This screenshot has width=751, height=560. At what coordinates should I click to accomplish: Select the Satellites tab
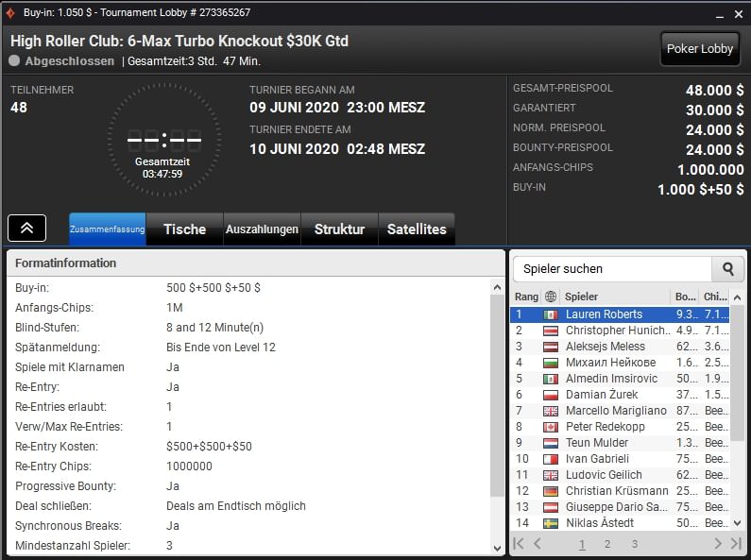click(x=417, y=229)
